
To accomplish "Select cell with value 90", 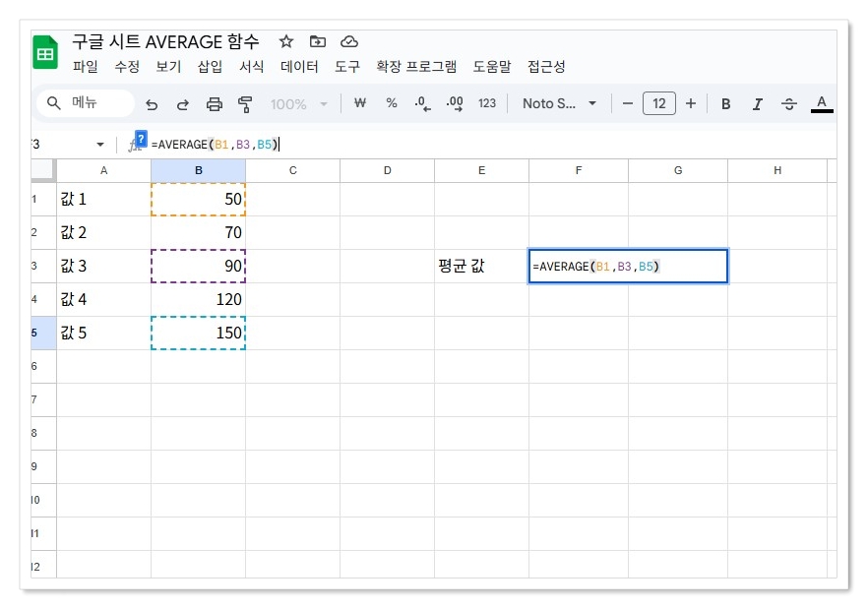I will click(198, 266).
